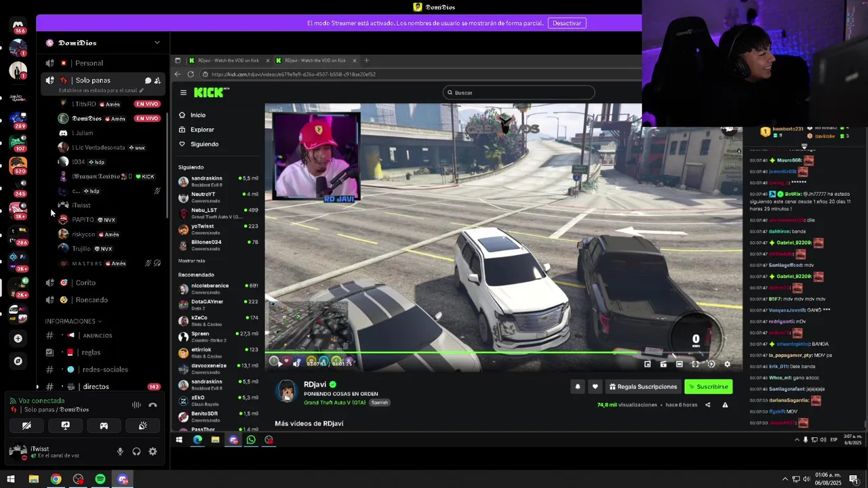
Task: Open the anuncios text channel
Action: click(x=103, y=335)
